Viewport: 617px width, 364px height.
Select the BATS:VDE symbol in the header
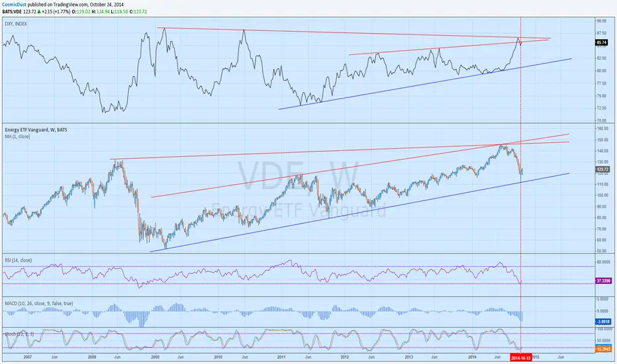(x=12, y=12)
